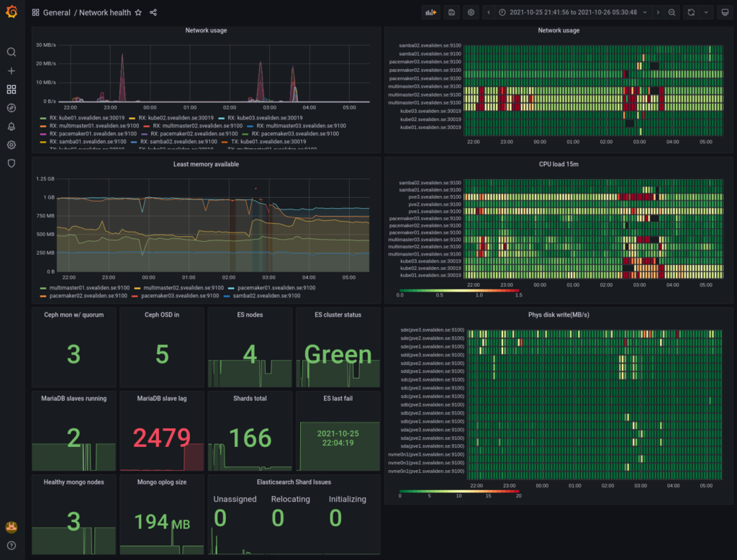Open the Server Admin shield icon
Image resolution: width=737 pixels, height=560 pixels.
pyautogui.click(x=12, y=163)
